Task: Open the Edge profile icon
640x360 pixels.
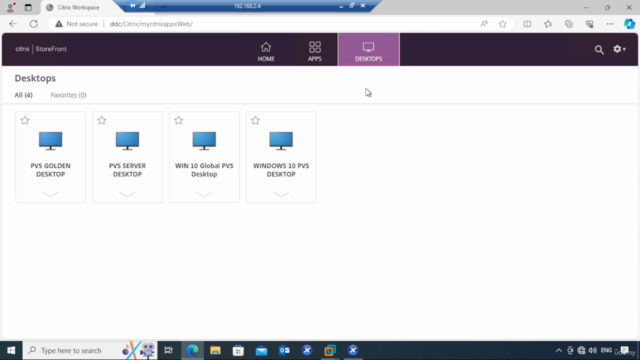Action: [x=11, y=7]
